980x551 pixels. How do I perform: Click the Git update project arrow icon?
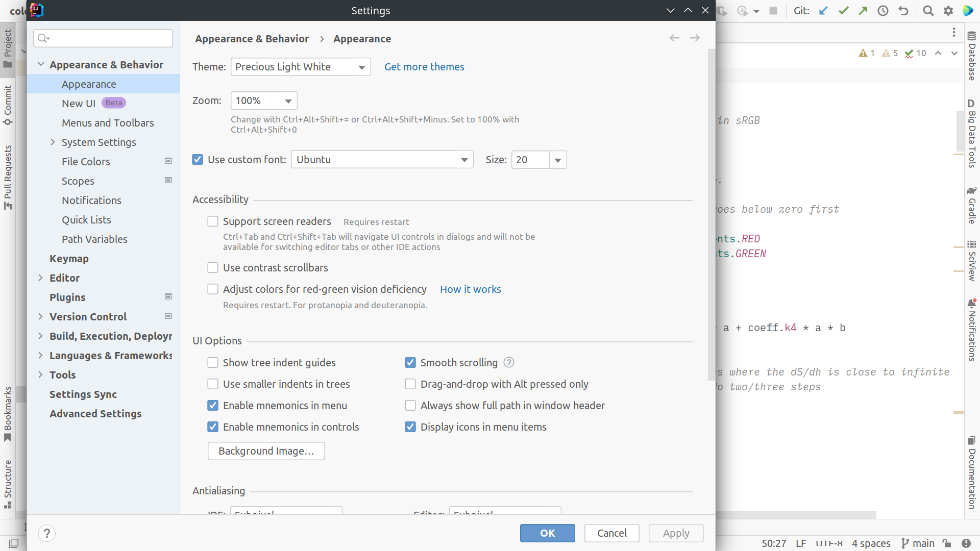pyautogui.click(x=823, y=11)
